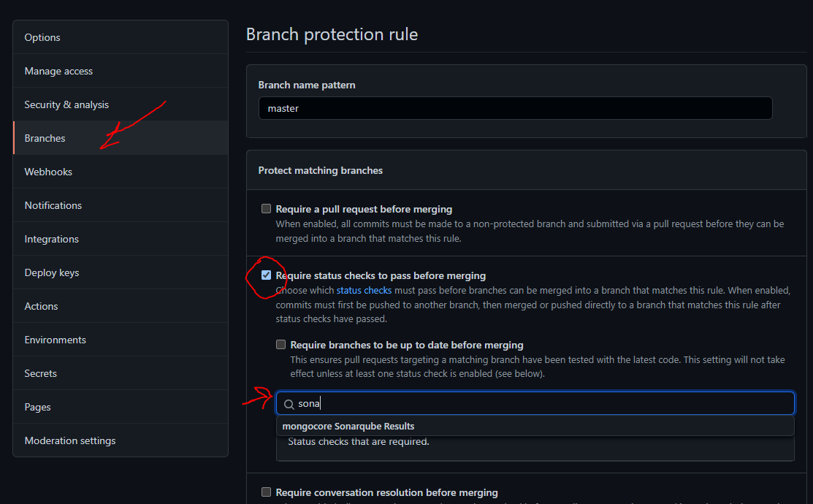This screenshot has width=813, height=504.
Task: Open Webhooks settings
Action: click(x=48, y=172)
